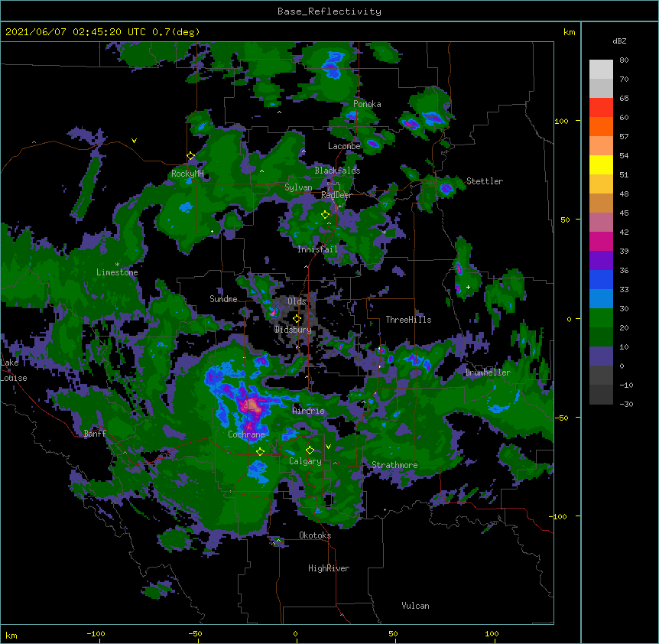The height and width of the screenshot is (644, 659).
Task: Click the HighRiver label
Action: click(329, 568)
